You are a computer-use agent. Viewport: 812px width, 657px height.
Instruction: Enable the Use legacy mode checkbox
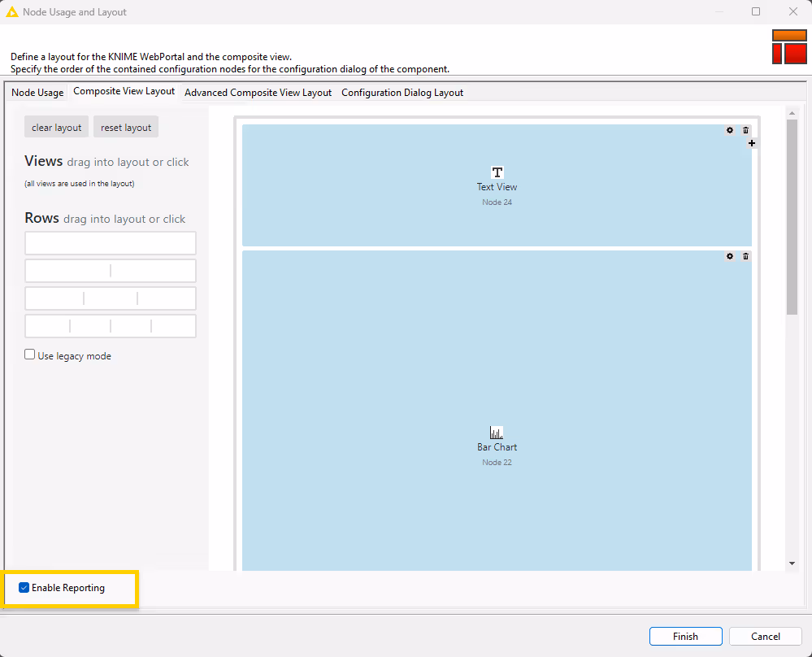(x=29, y=355)
